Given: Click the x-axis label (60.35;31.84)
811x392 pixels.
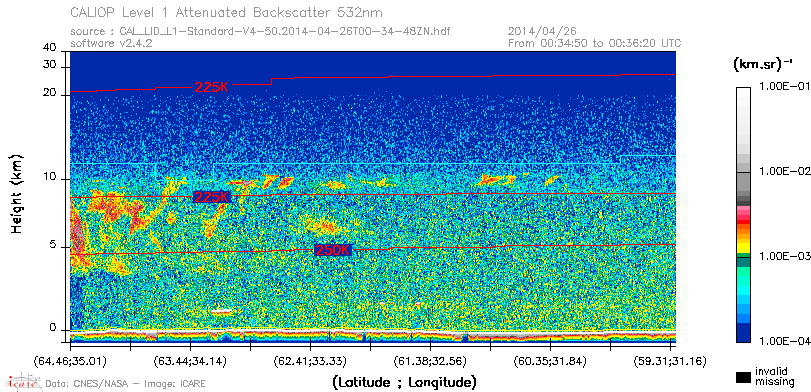Looking at the screenshot, I should (550, 361).
